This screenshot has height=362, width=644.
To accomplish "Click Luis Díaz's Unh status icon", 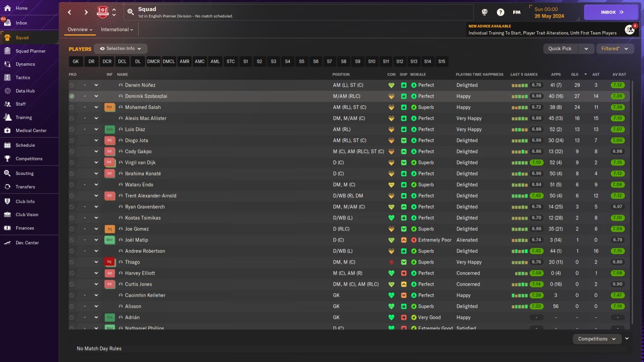I will tap(110, 129).
